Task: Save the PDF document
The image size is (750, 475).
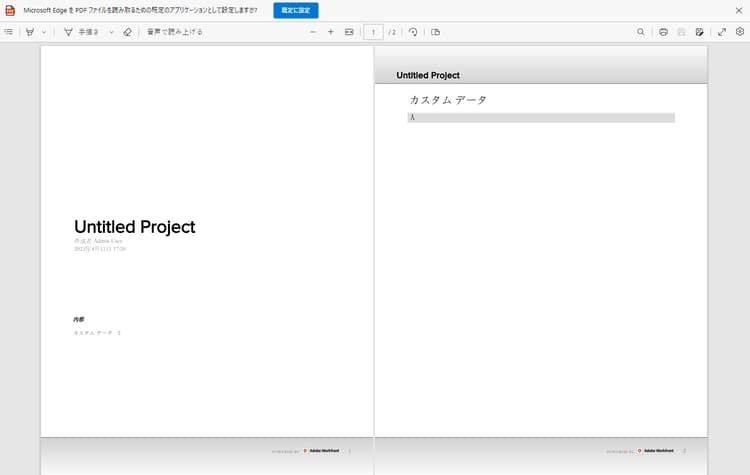Action: coord(681,32)
